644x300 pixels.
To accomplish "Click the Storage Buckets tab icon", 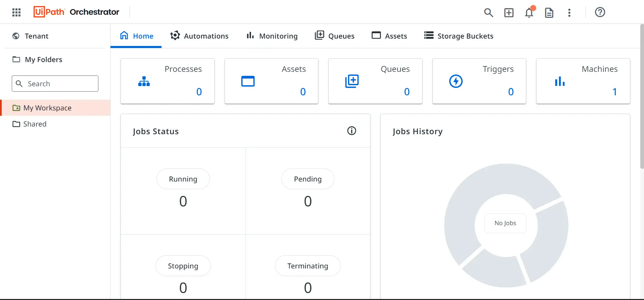I will pos(429,35).
